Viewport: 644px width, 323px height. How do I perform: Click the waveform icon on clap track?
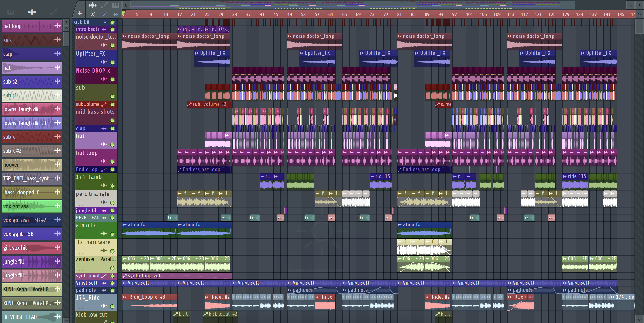tap(104, 128)
